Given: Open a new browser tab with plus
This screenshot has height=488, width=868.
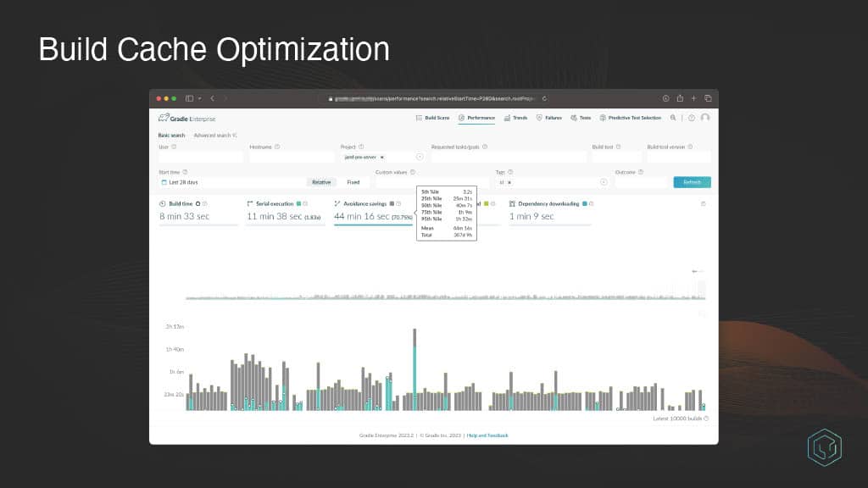Looking at the screenshot, I should [x=693, y=98].
